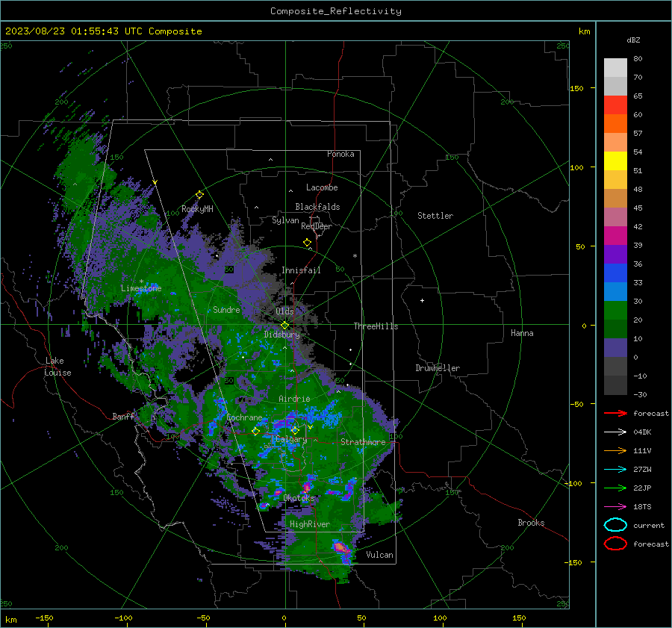Click the yellow diamond at radar center near Olds
The image size is (672, 628).
pyautogui.click(x=285, y=326)
